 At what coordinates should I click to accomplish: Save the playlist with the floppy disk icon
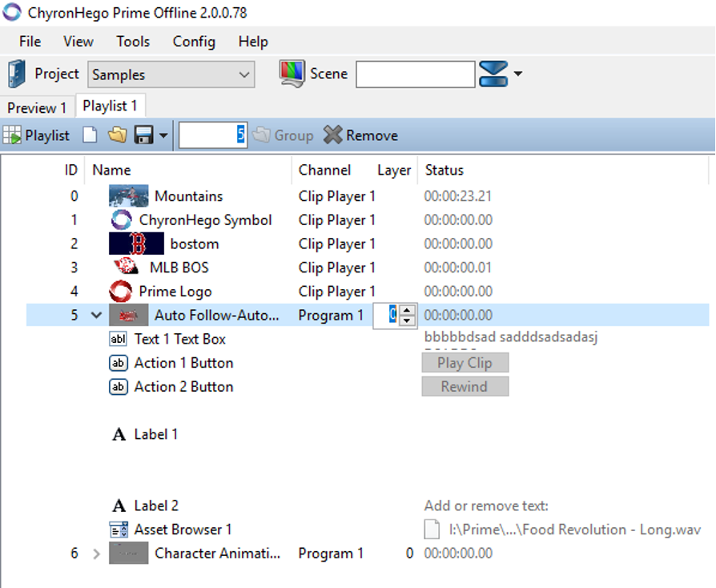coord(144,135)
